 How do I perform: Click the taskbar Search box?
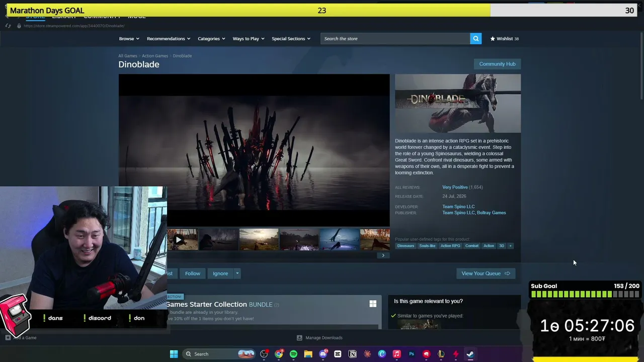click(x=219, y=354)
